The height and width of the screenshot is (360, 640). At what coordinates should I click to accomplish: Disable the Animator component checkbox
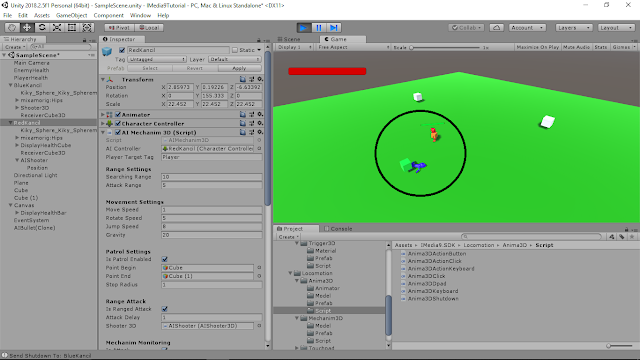118,115
